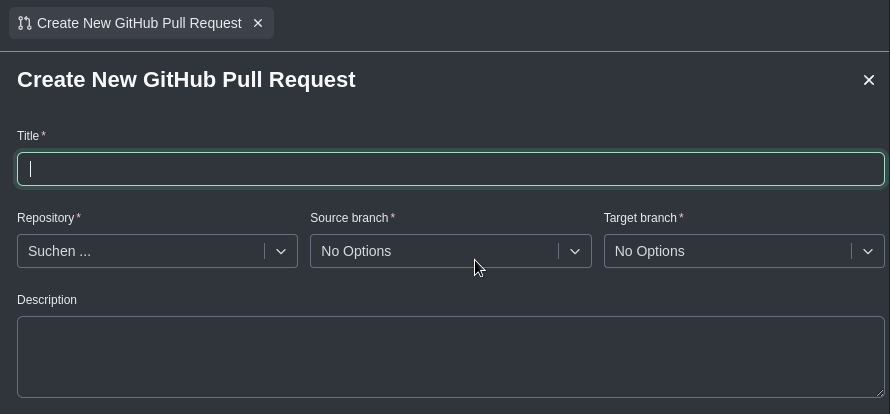Click the Target branch field label
890x414 pixels.
[x=640, y=218]
